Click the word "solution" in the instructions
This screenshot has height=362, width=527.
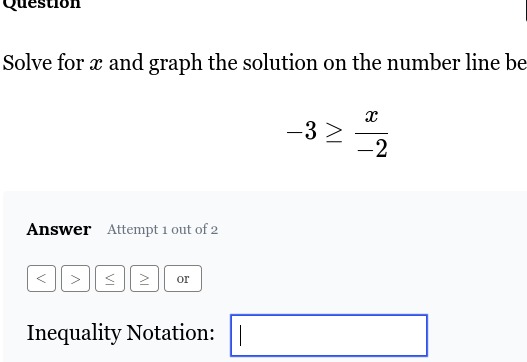tap(280, 63)
